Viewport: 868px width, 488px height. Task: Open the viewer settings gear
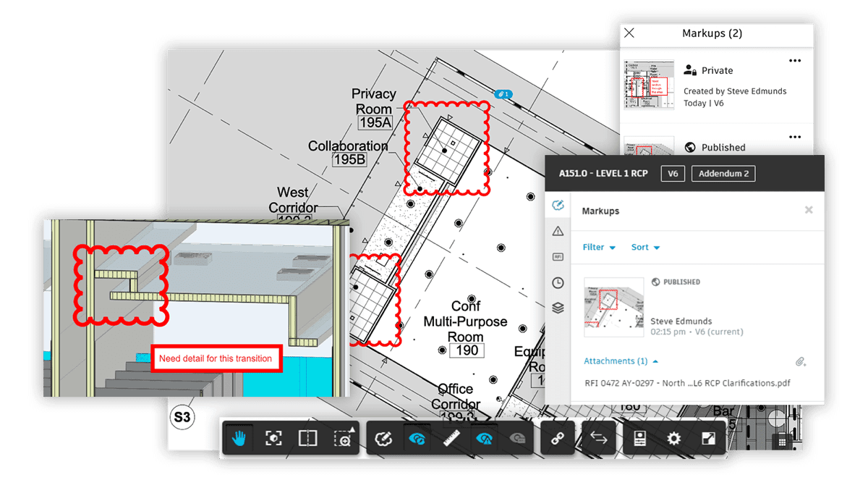click(673, 439)
